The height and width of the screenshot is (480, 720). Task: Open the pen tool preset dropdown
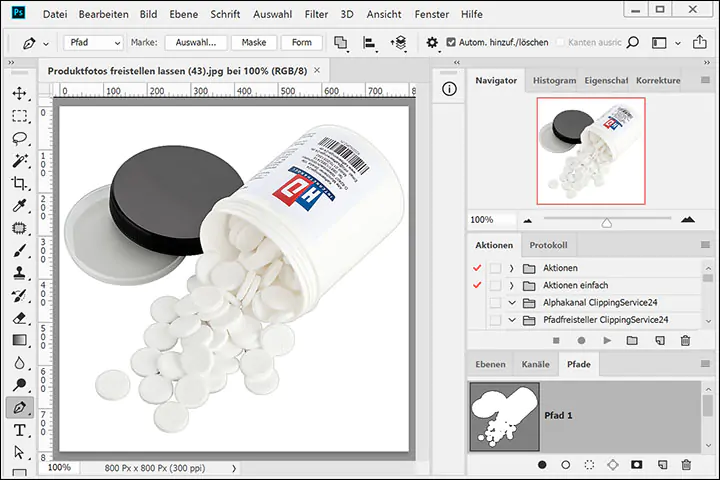click(x=46, y=44)
